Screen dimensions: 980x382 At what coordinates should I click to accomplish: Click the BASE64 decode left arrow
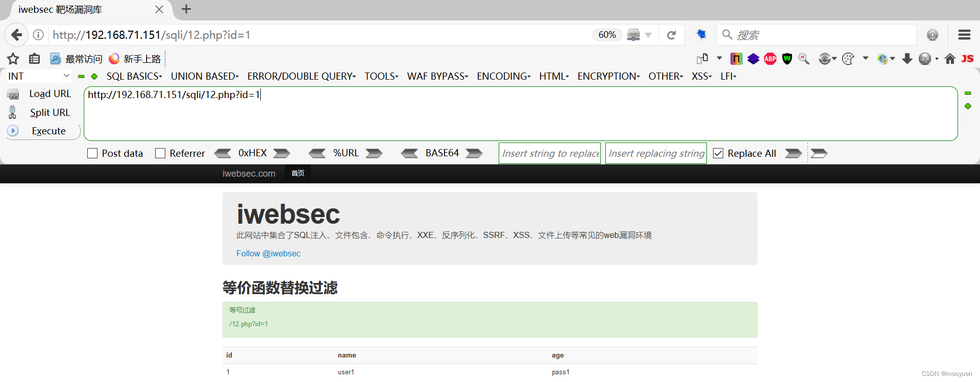(410, 153)
